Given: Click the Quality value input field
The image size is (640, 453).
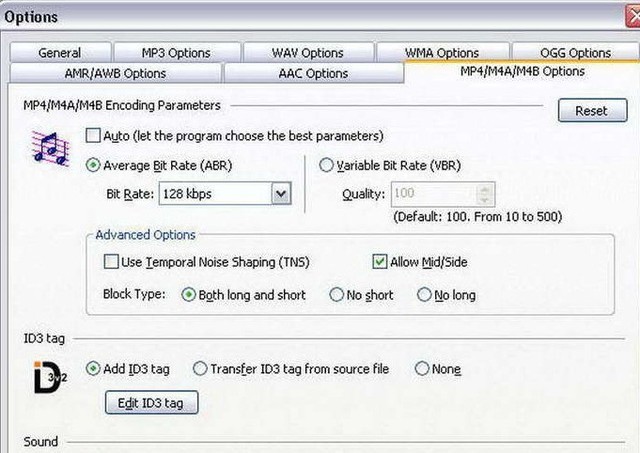Looking at the screenshot, I should (x=434, y=194).
